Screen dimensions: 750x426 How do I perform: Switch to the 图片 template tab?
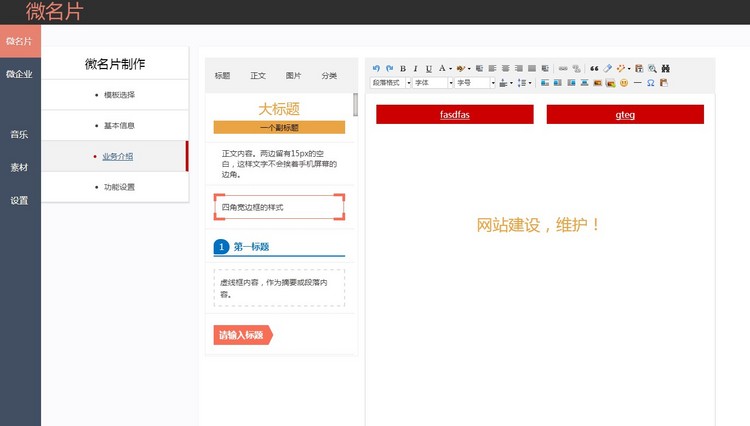[293, 76]
